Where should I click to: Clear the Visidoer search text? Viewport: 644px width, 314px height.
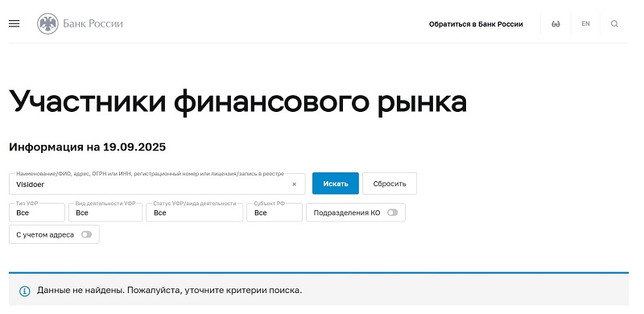[294, 184]
